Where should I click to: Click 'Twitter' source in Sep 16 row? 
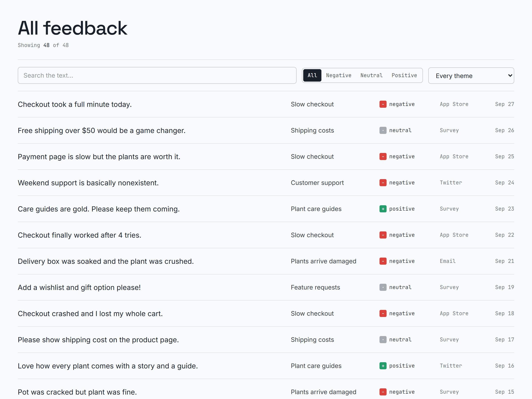pos(451,366)
